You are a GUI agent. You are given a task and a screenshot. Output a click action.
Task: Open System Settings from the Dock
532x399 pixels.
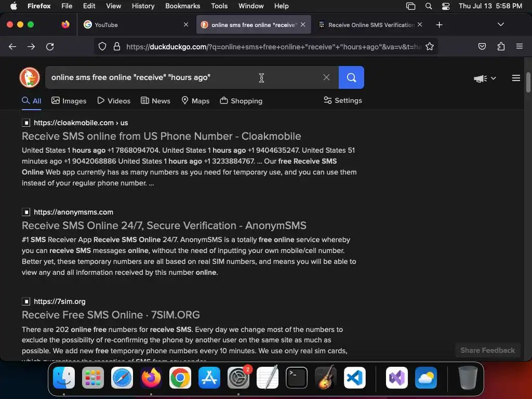(x=238, y=378)
